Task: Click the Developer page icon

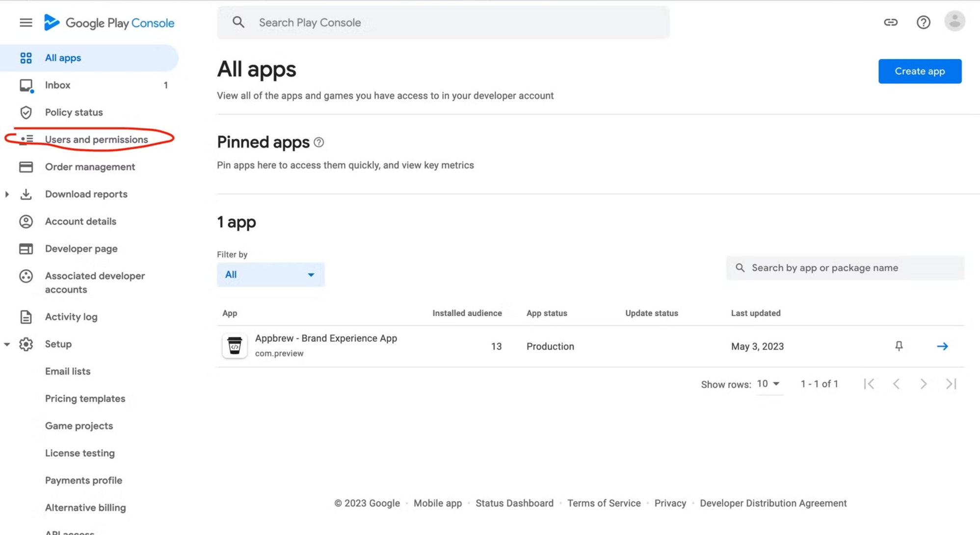Action: 26,249
